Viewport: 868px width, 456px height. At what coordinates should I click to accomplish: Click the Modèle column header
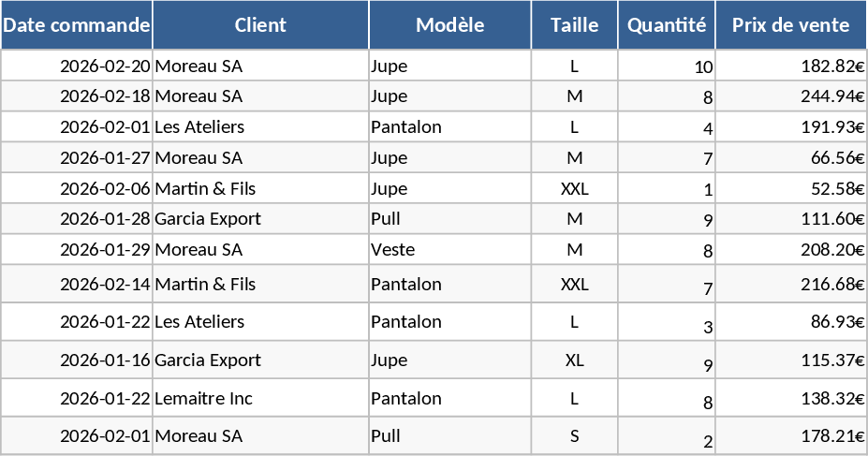pyautogui.click(x=449, y=25)
